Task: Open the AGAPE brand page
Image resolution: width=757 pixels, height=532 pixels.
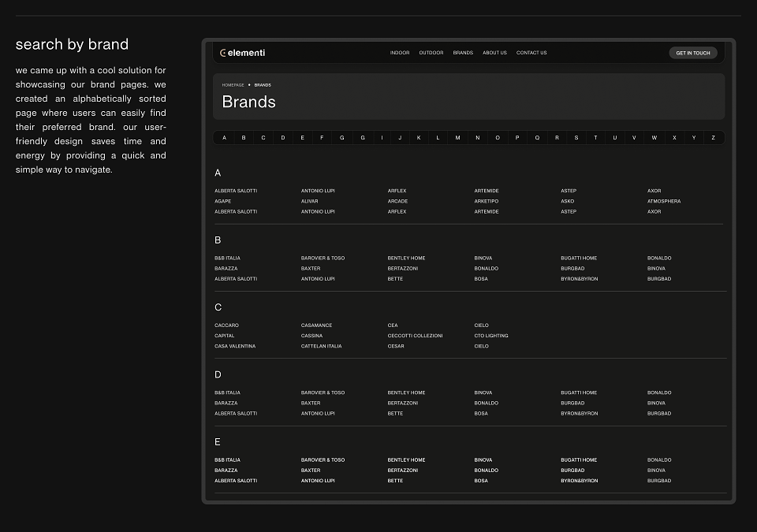Action: coord(223,201)
